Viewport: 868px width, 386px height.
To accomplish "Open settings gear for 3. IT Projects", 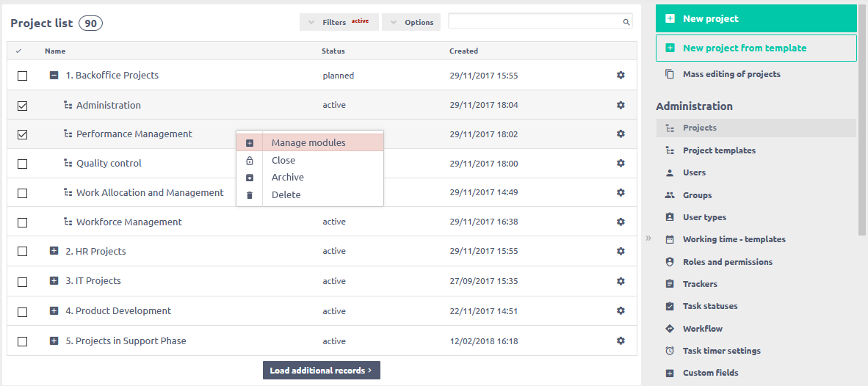I will tap(621, 281).
